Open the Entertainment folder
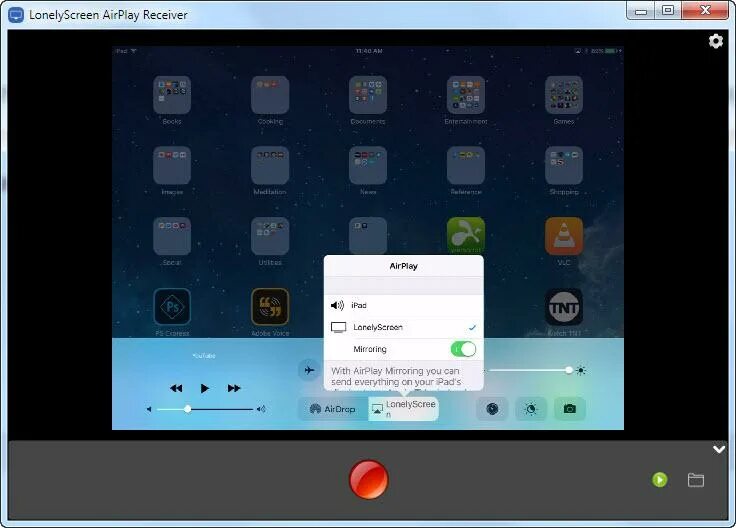 coord(466,95)
